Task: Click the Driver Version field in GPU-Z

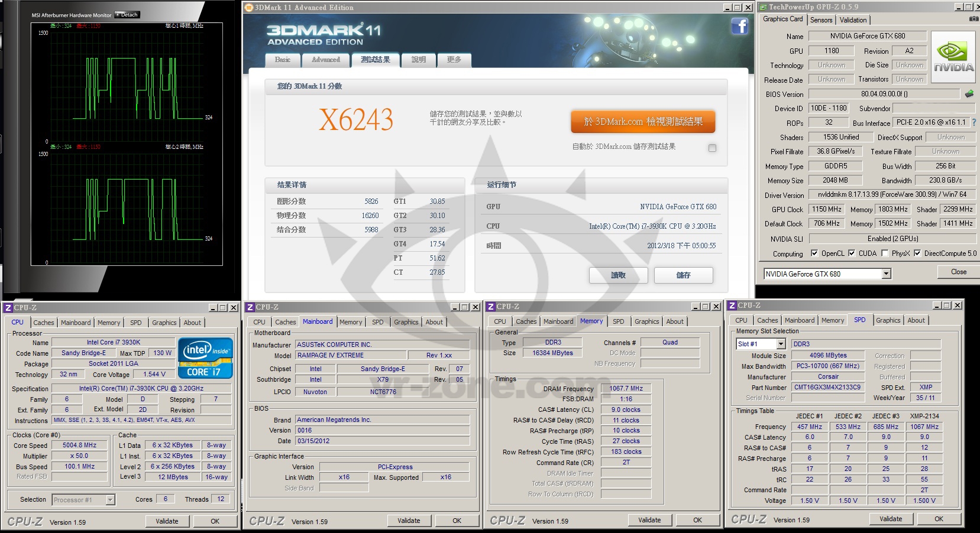Action: [892, 194]
